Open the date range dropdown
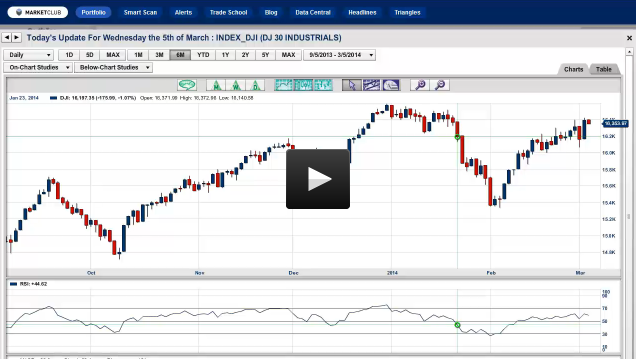 339,55
